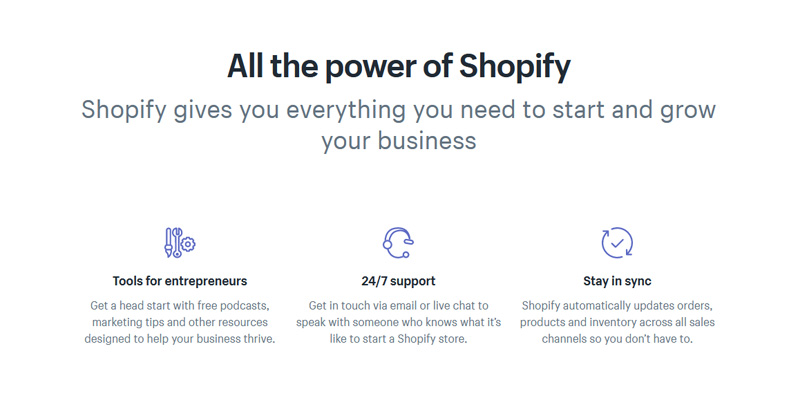The width and height of the screenshot is (808, 416).
Task: Click the "like to start a Shopify store" line
Action: point(398,339)
